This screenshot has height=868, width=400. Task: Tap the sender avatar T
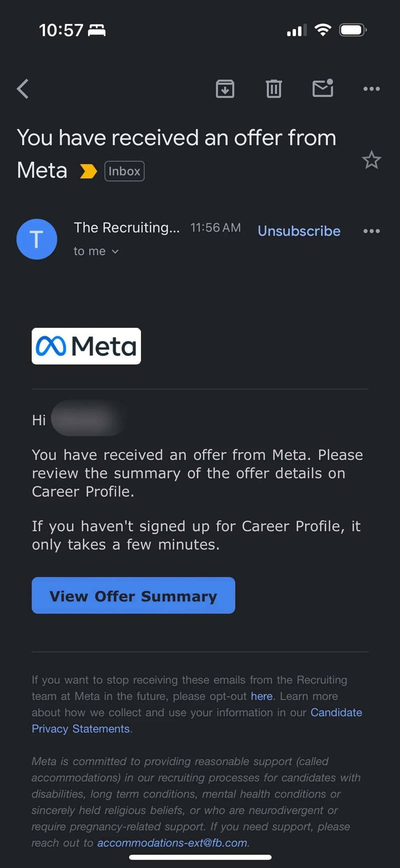click(x=37, y=239)
